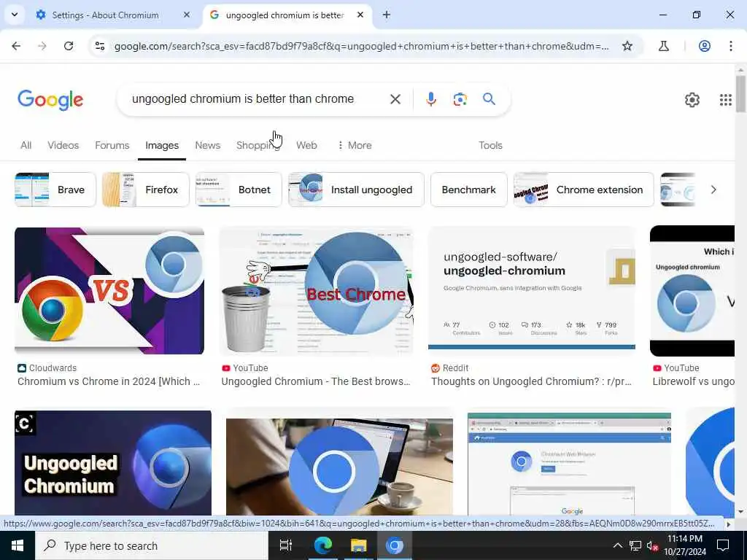Open the Best Chrome YouTube thumbnail
Image resolution: width=747 pixels, height=560 pixels.
(x=317, y=291)
